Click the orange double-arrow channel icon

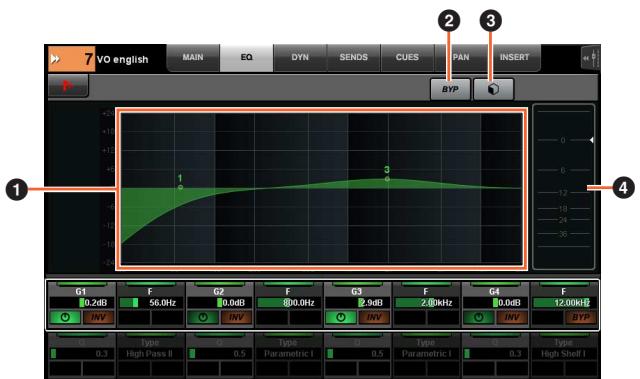55,59
